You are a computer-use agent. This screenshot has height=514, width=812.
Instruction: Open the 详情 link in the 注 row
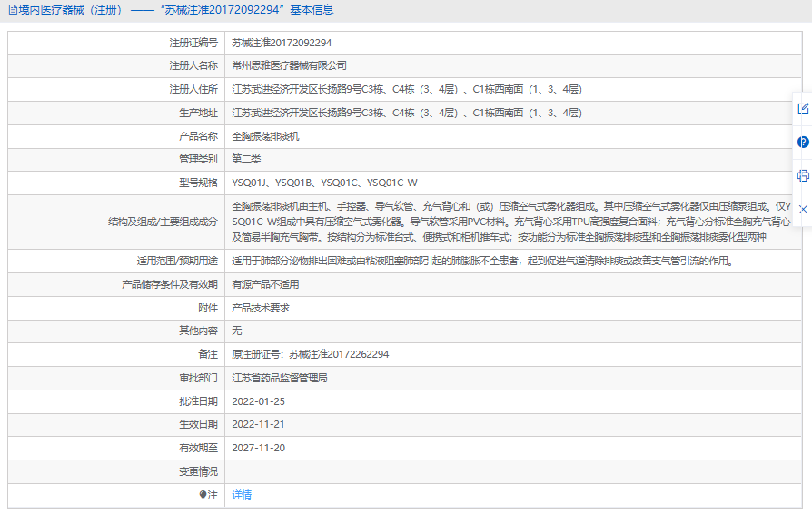pos(242,495)
